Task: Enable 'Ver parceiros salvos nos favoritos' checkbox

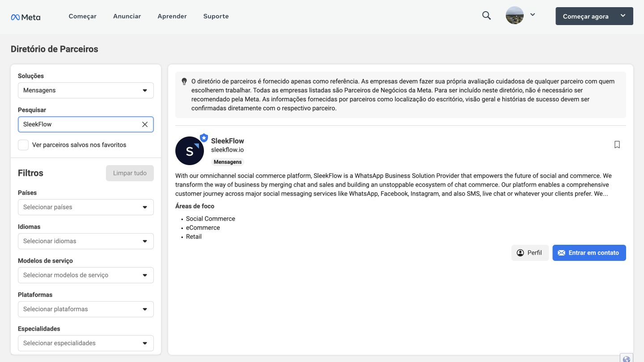Action: [23, 145]
